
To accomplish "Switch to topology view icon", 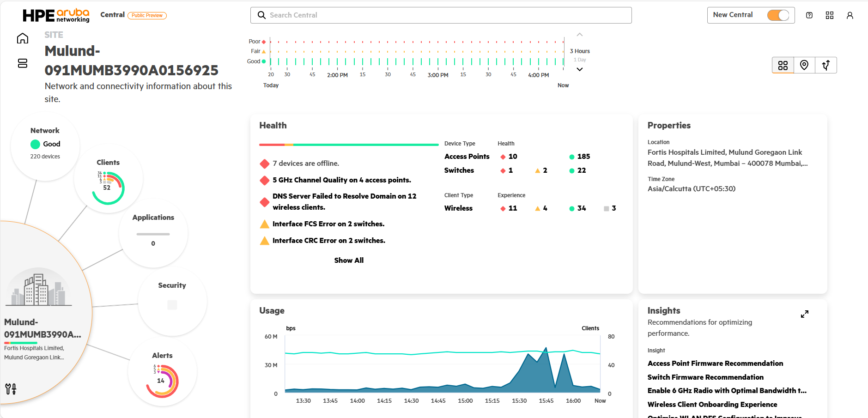I will 826,65.
